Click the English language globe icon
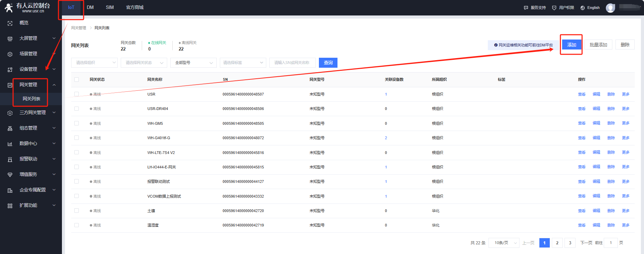This screenshot has width=644, height=254. click(582, 8)
